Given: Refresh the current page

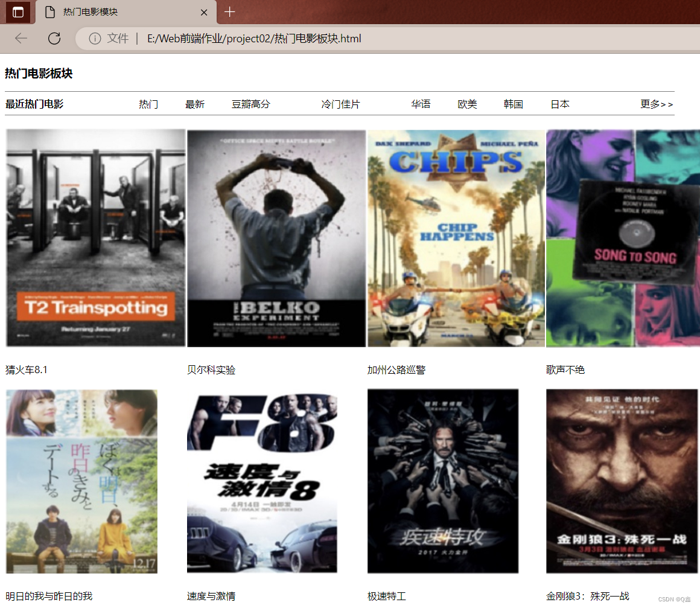Looking at the screenshot, I should click(x=54, y=39).
